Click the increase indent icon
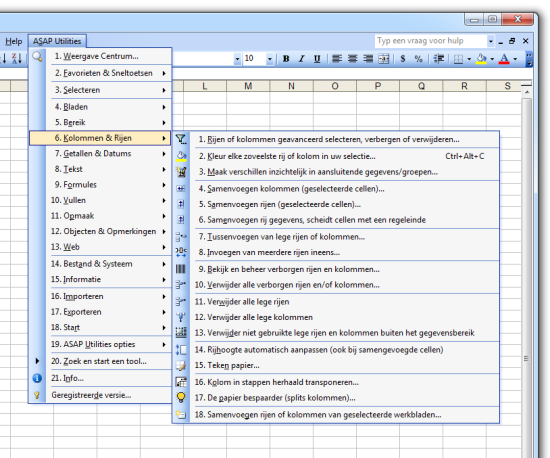Screen dimensions: 550x458 pos(438,59)
